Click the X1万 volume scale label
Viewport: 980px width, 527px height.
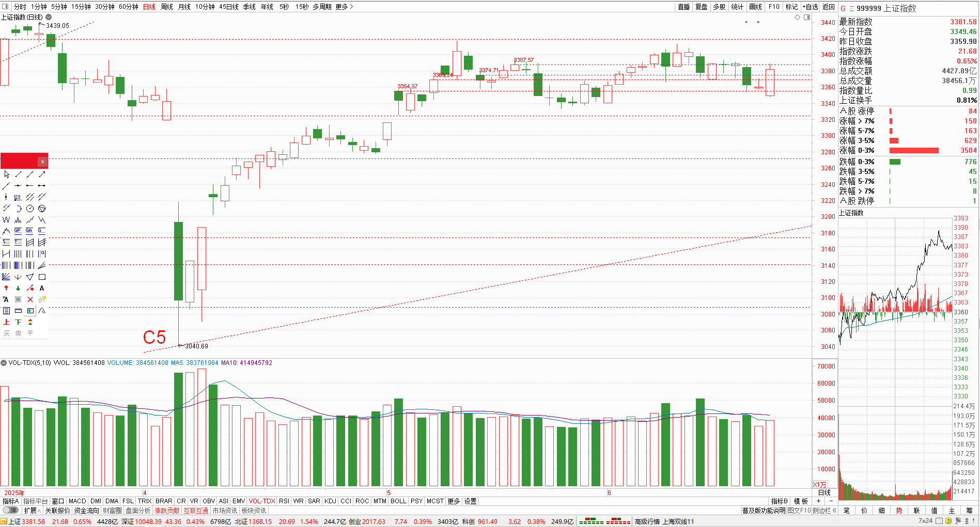pos(820,484)
